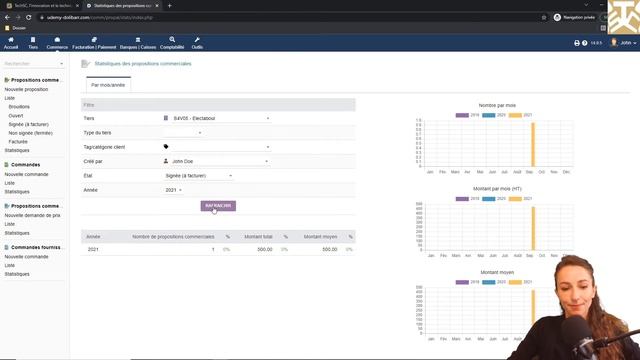Open Signée (à facturer) sidebar link
Image resolution: width=640 pixels, height=360 pixels.
(29, 124)
